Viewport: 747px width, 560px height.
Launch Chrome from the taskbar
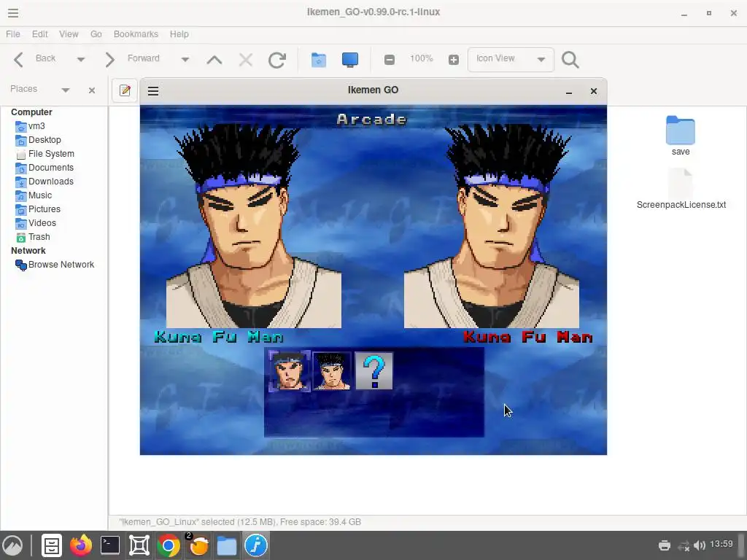pos(169,545)
